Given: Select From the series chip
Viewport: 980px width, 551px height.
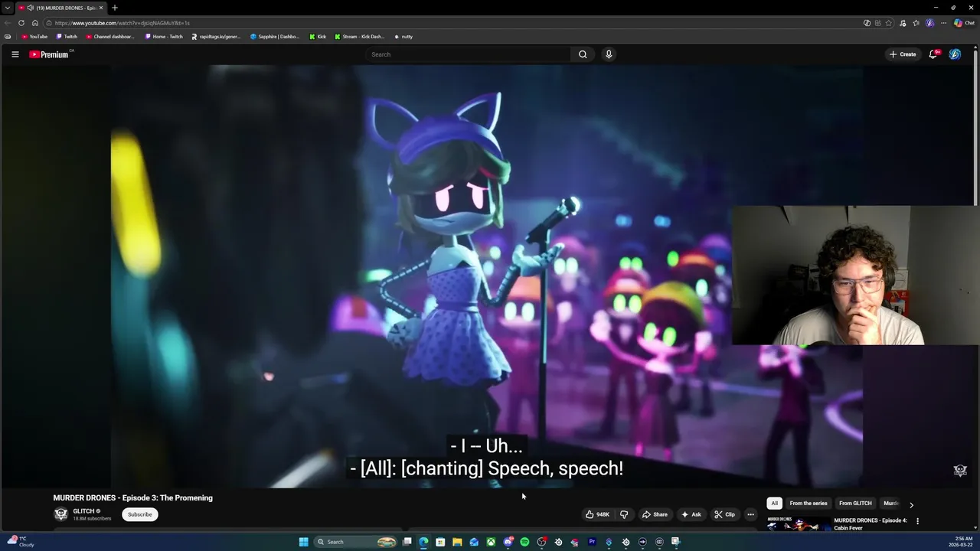Looking at the screenshot, I should [x=808, y=504].
